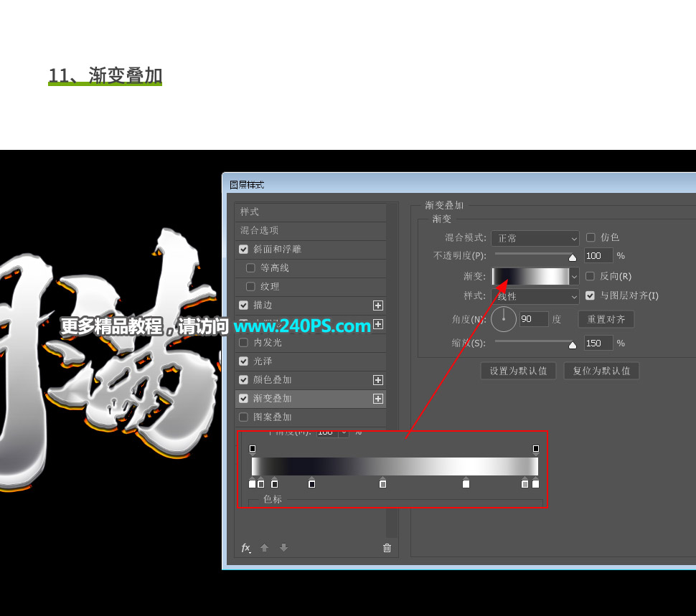Image resolution: width=696 pixels, height=616 pixels.
Task: Open the 混合模式 dropdown showing 正常
Action: 535,237
